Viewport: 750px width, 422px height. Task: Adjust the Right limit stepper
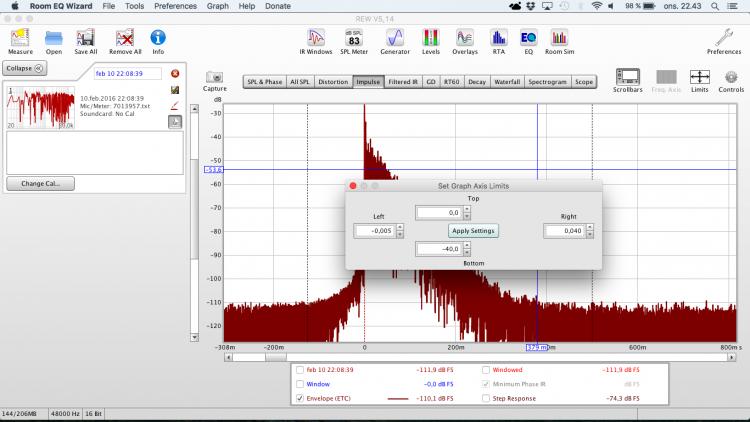[x=590, y=231]
